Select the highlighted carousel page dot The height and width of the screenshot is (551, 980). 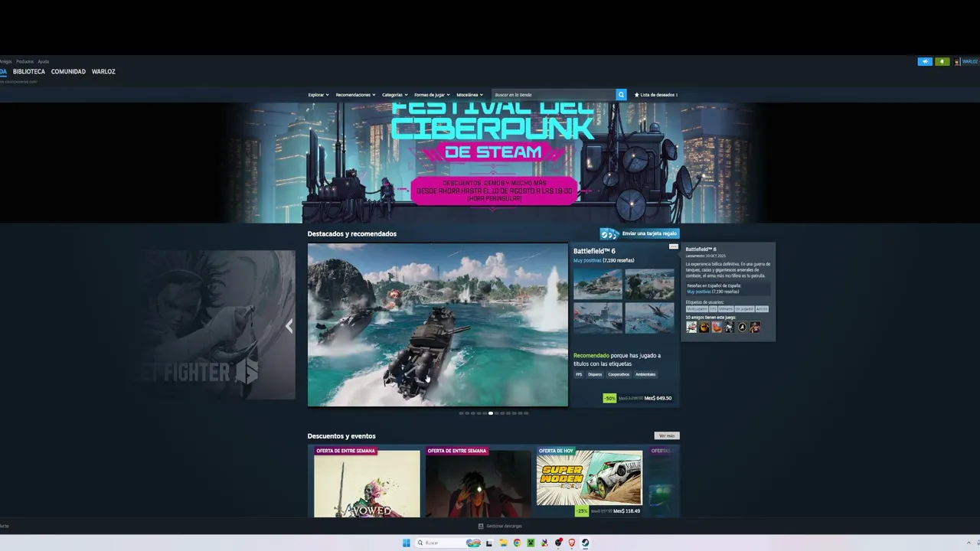point(491,413)
